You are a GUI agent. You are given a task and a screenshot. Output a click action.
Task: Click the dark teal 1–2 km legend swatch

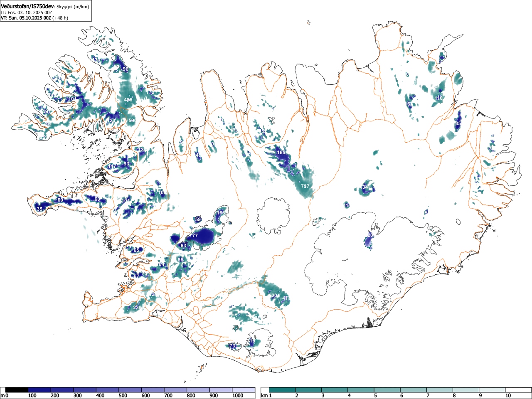tap(283, 390)
